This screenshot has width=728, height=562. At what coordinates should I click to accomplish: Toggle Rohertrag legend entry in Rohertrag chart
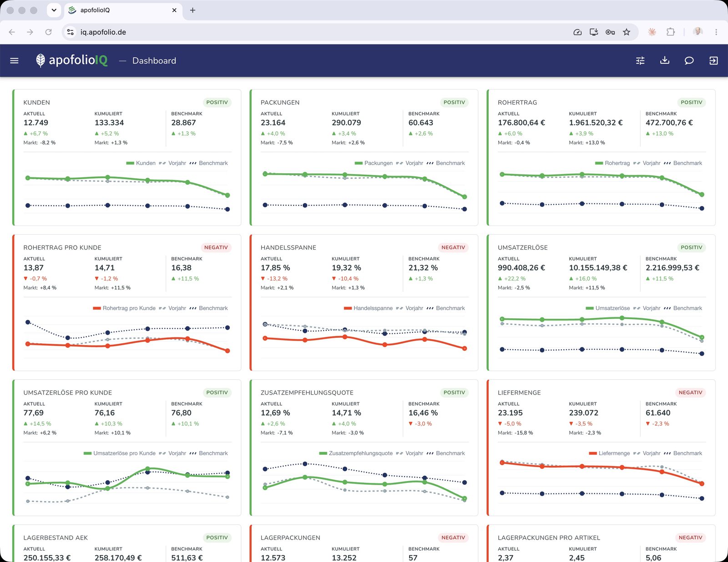[x=612, y=163]
